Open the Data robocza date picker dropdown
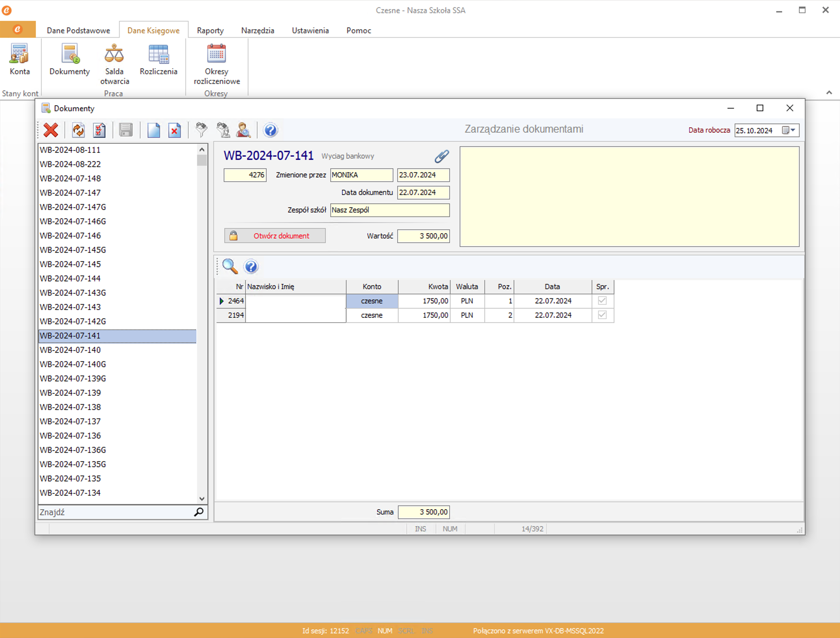Screen dimensions: 840x638 coord(793,130)
